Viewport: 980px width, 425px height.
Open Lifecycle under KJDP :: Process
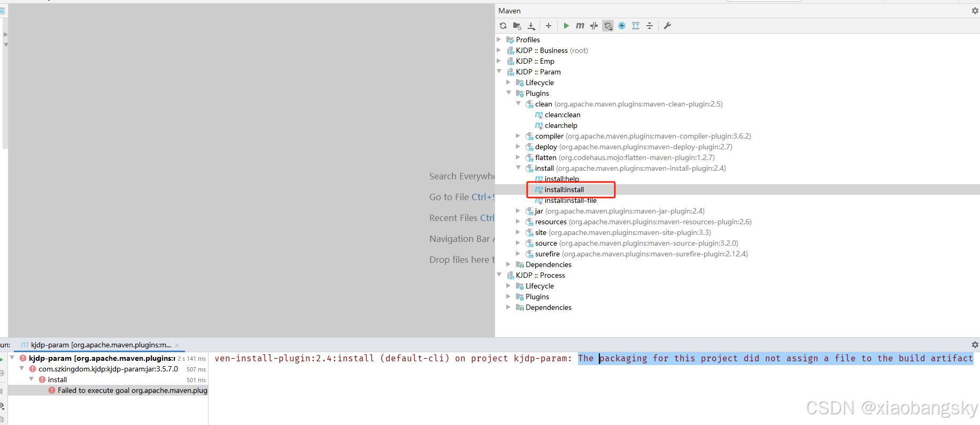click(539, 286)
